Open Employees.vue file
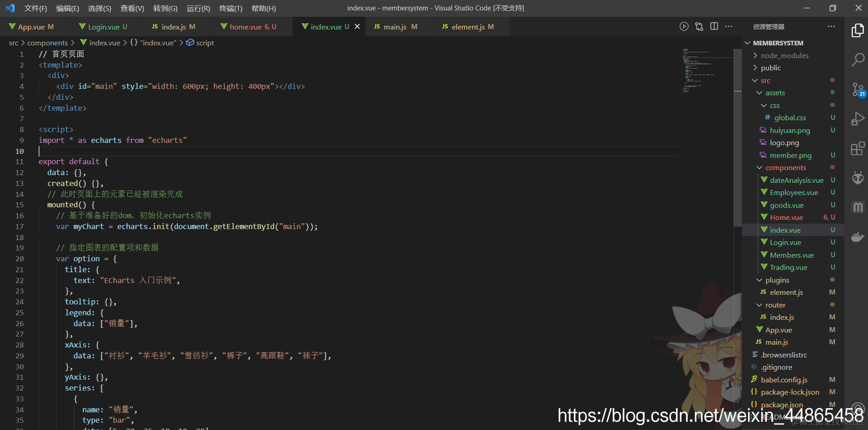This screenshot has height=430, width=868. (793, 192)
